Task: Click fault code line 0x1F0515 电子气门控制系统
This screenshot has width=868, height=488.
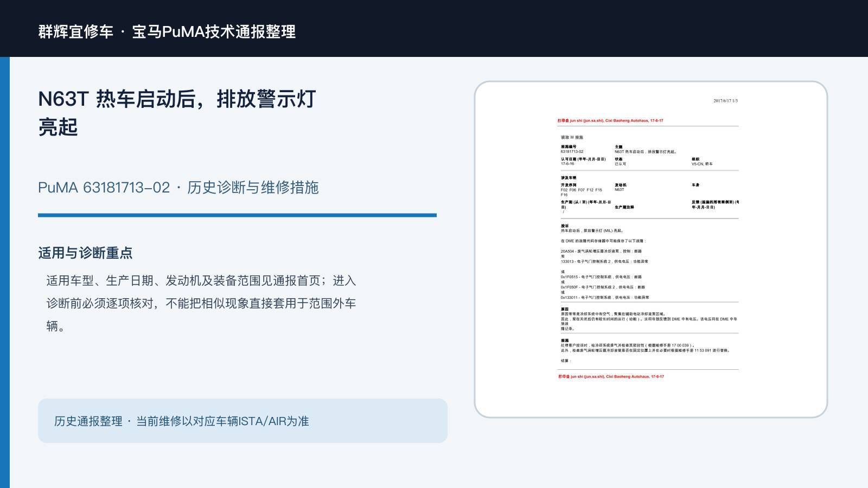Action: (x=601, y=277)
